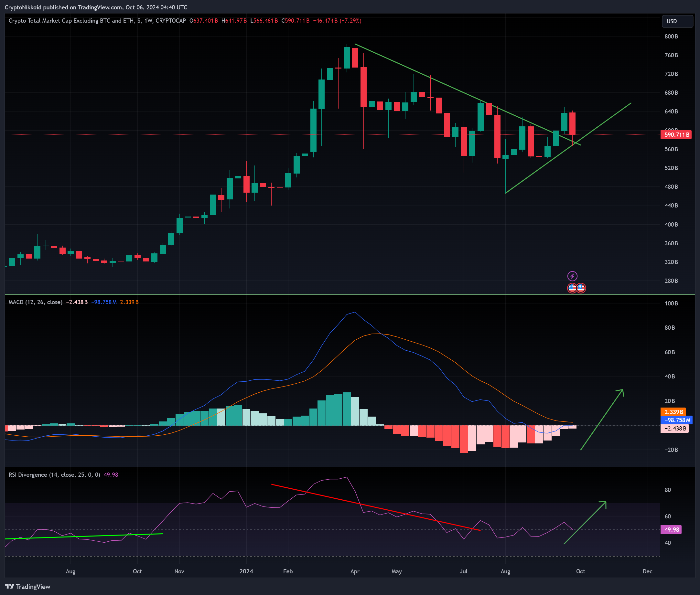Click the Feb label on time axis
700x595 pixels.
tap(288, 571)
